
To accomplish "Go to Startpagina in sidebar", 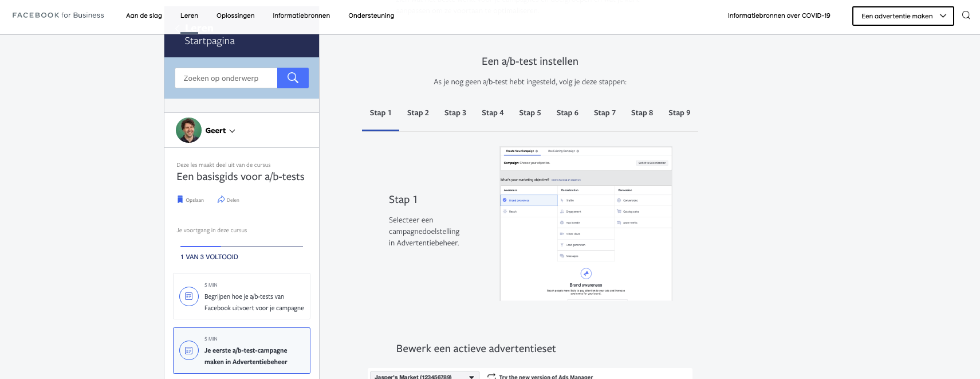I will coord(210,41).
